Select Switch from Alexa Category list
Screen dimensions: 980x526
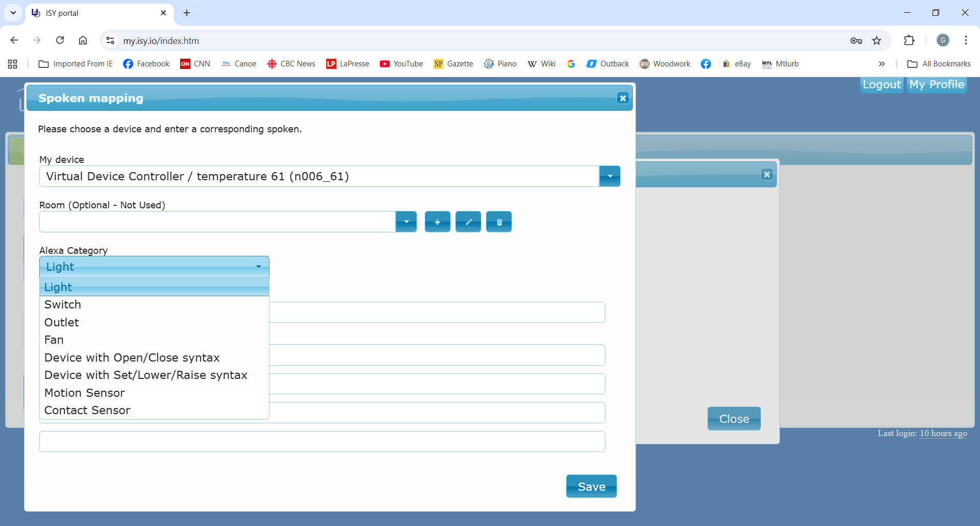coord(63,305)
